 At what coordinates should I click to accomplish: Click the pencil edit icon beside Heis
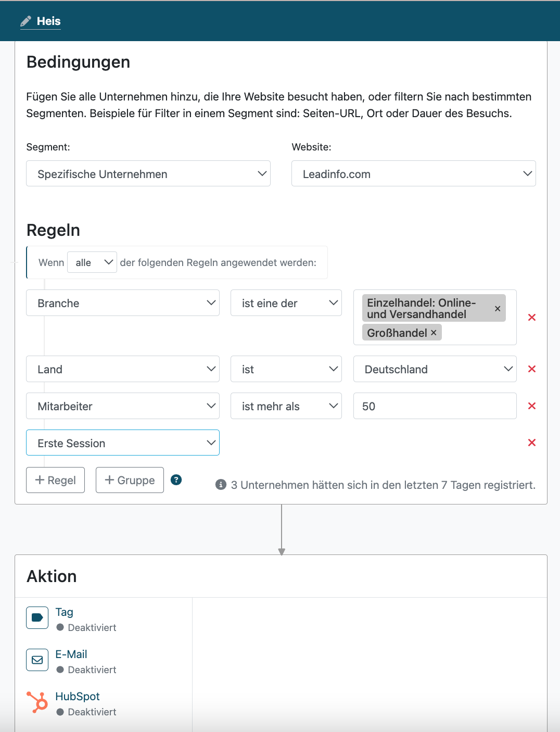click(26, 21)
